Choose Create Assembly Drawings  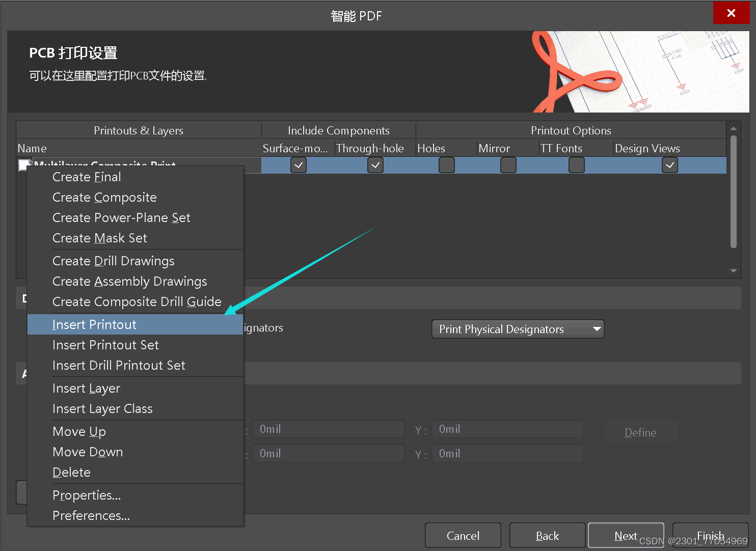pos(135,282)
